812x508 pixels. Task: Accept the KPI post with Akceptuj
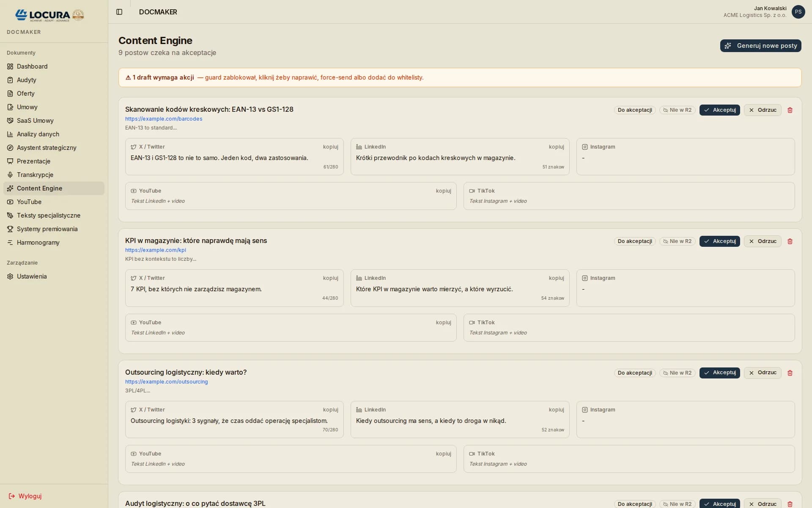click(x=720, y=241)
